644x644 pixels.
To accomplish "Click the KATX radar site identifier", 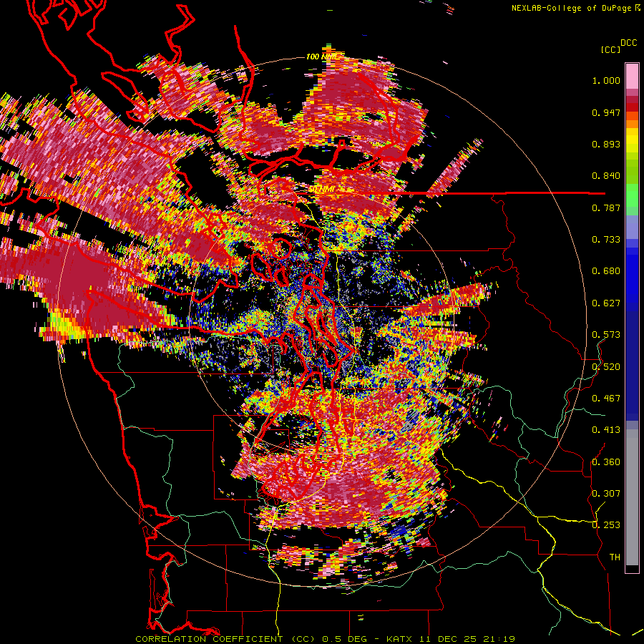I will pyautogui.click(x=400, y=639).
